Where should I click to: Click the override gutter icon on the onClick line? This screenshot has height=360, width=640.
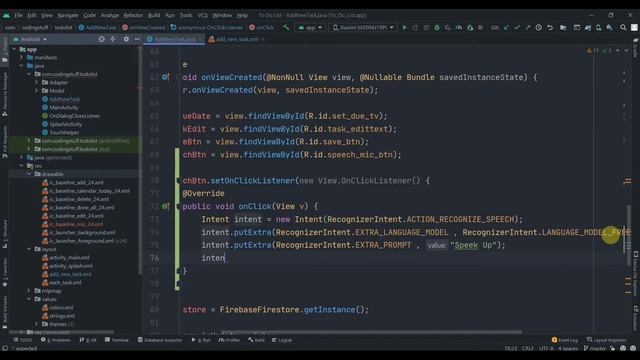click(x=165, y=206)
